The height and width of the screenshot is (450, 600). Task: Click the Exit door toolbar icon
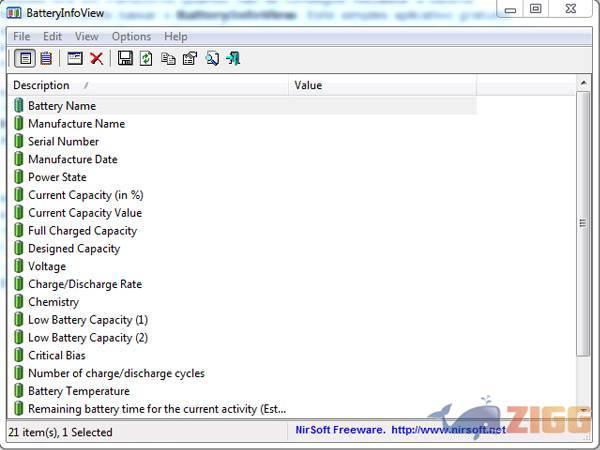point(233,58)
